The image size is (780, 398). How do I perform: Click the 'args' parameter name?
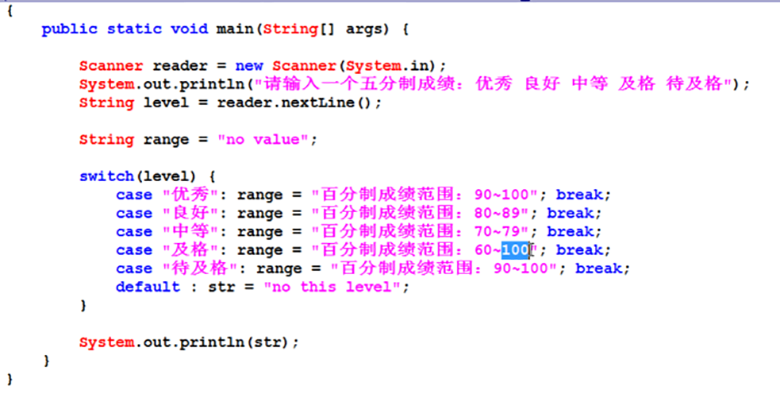point(364,30)
